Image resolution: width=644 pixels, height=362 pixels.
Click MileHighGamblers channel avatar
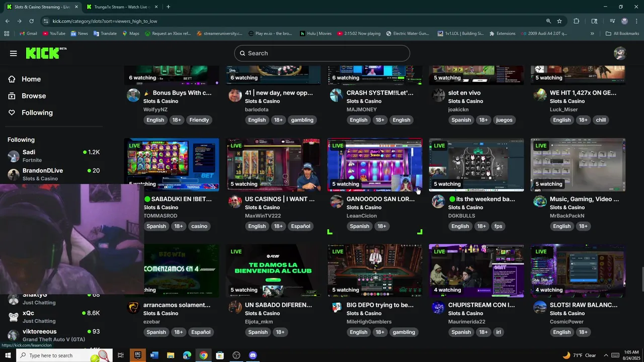tap(337, 308)
